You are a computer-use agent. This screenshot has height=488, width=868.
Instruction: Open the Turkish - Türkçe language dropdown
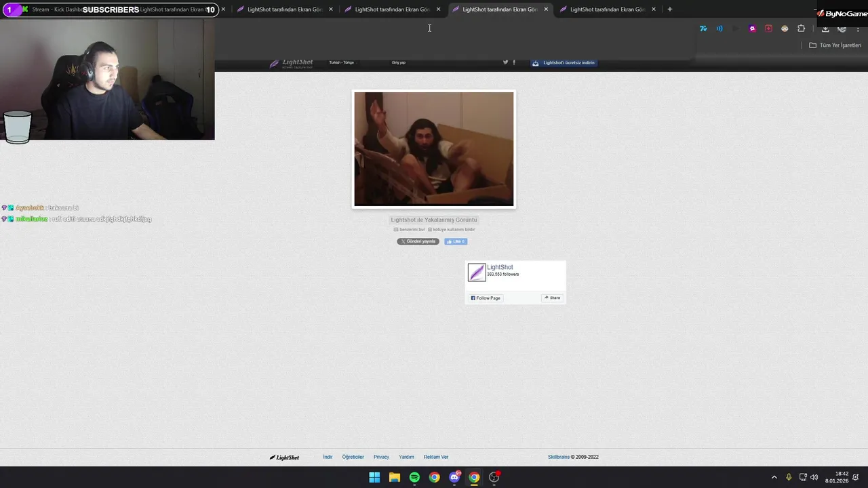(342, 62)
